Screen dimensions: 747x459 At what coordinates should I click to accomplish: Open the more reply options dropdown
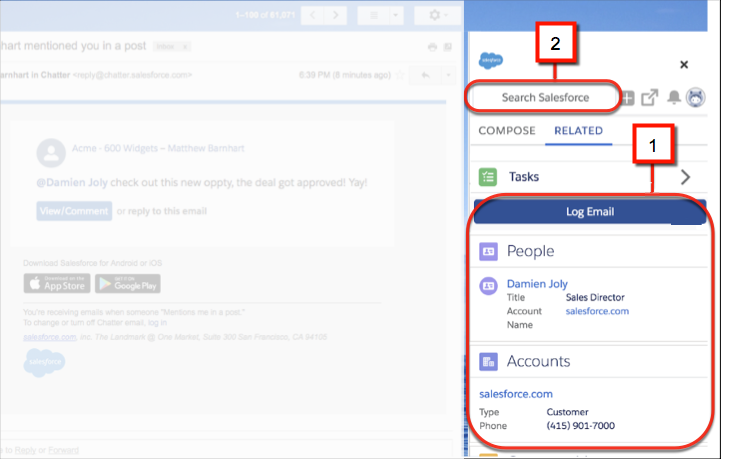point(448,75)
